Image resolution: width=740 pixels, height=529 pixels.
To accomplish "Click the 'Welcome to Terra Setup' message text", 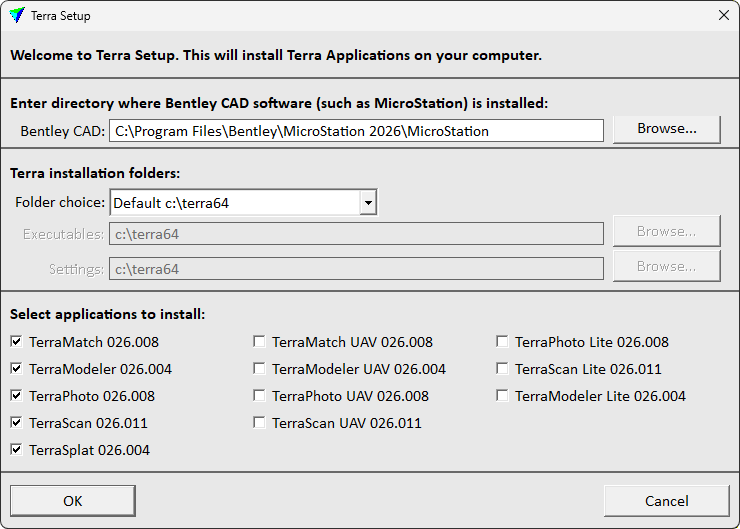I will 276,55.
